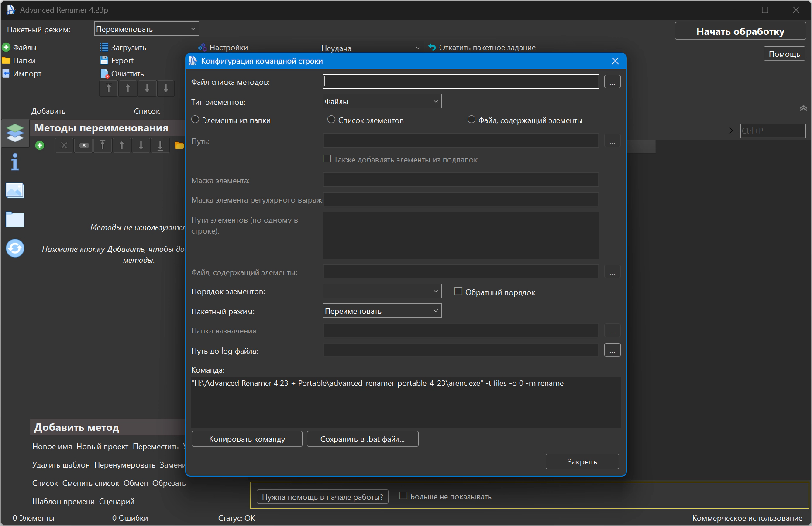The image size is (812, 526).
Task: Click the Settings gears icon
Action: (202, 47)
